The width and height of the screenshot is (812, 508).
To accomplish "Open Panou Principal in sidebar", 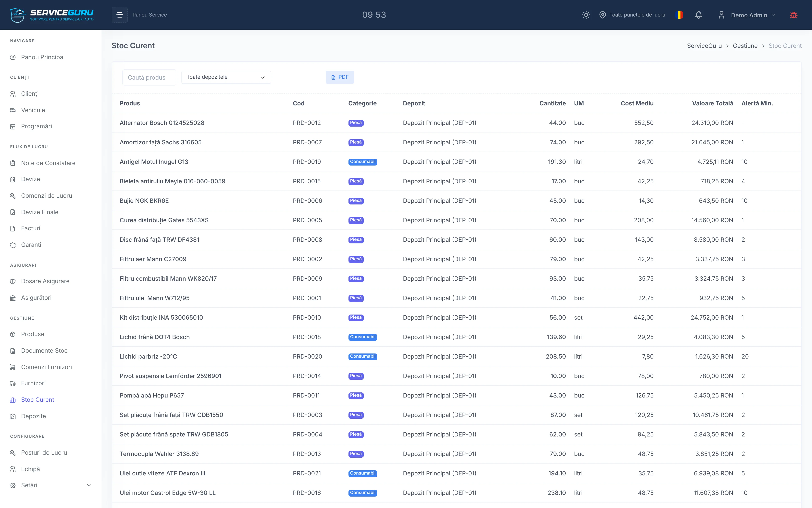I will coord(43,57).
